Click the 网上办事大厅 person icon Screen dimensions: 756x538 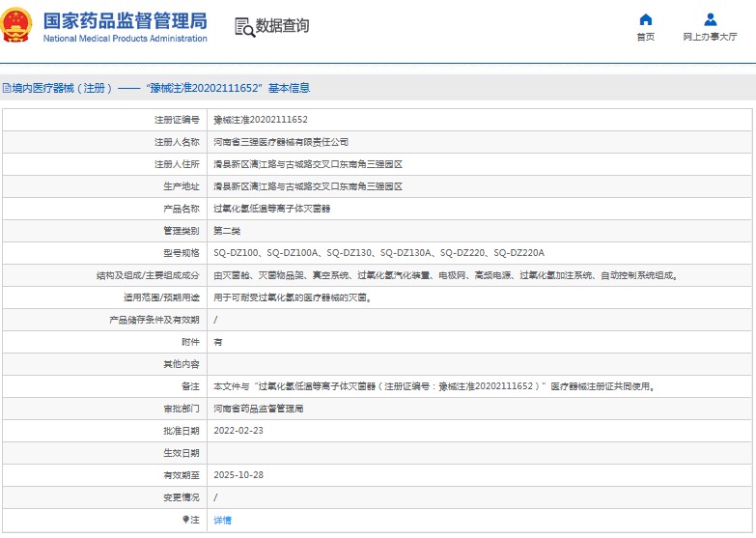(710, 19)
